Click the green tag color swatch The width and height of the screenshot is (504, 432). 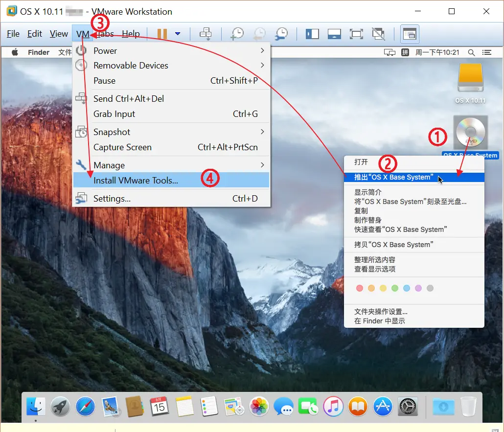click(395, 288)
